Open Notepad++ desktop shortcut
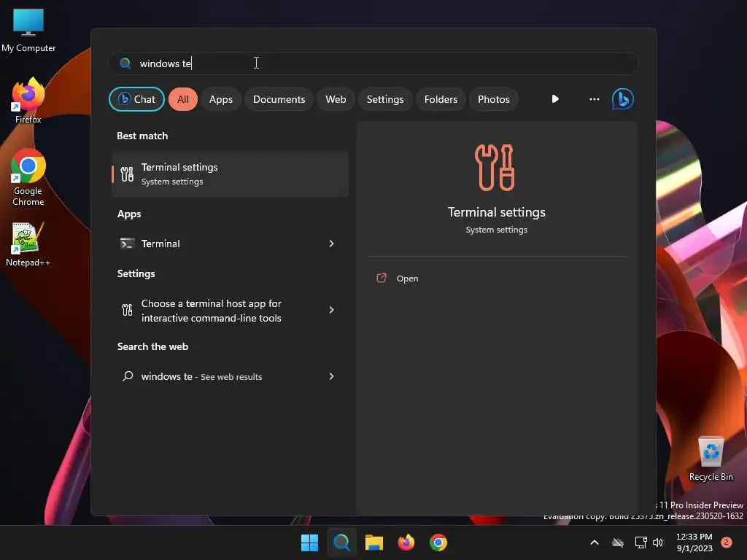This screenshot has height=560, width=747. pos(28,245)
